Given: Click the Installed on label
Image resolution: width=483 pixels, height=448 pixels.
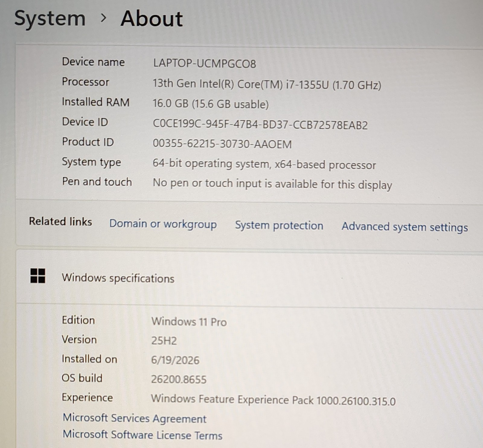Looking at the screenshot, I should (x=89, y=359).
